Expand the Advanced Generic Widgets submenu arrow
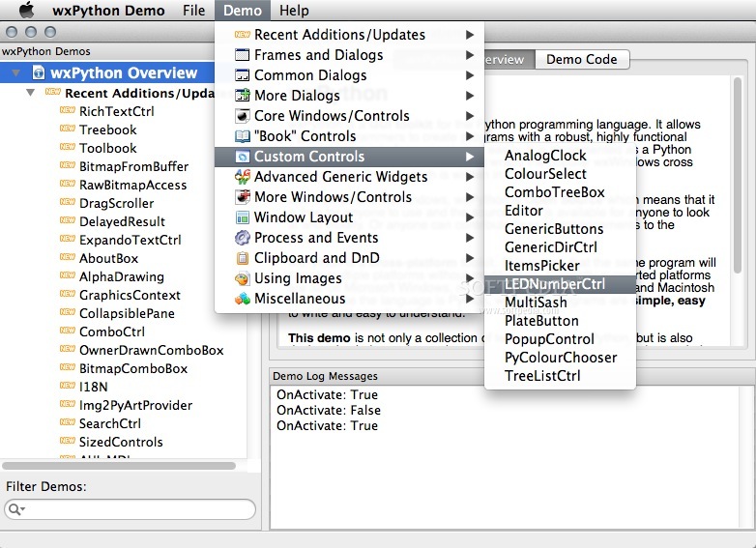The image size is (756, 548). tap(470, 177)
